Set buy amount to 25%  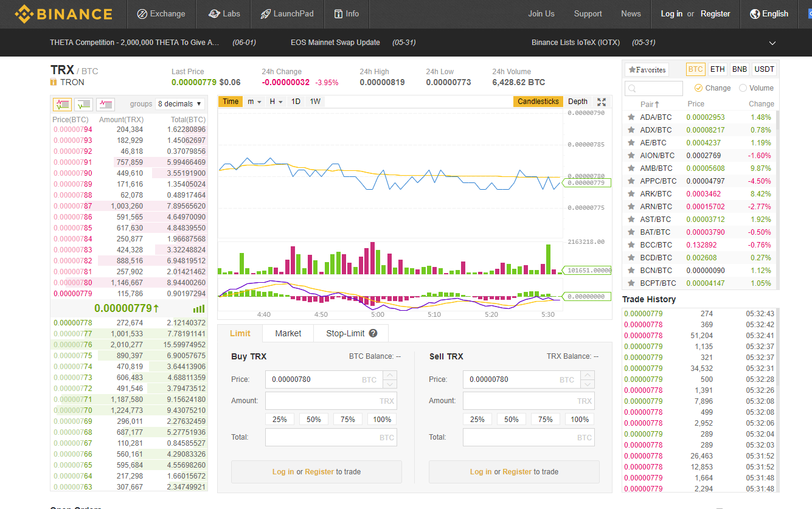click(280, 419)
